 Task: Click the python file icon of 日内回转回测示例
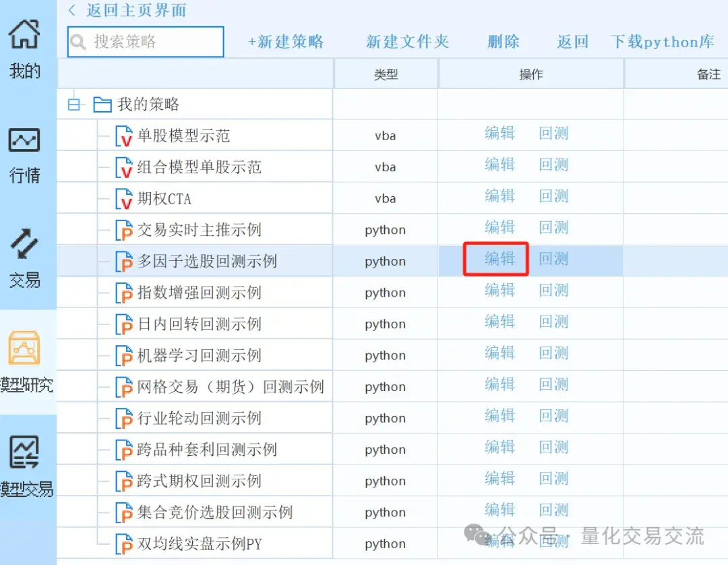tap(124, 324)
